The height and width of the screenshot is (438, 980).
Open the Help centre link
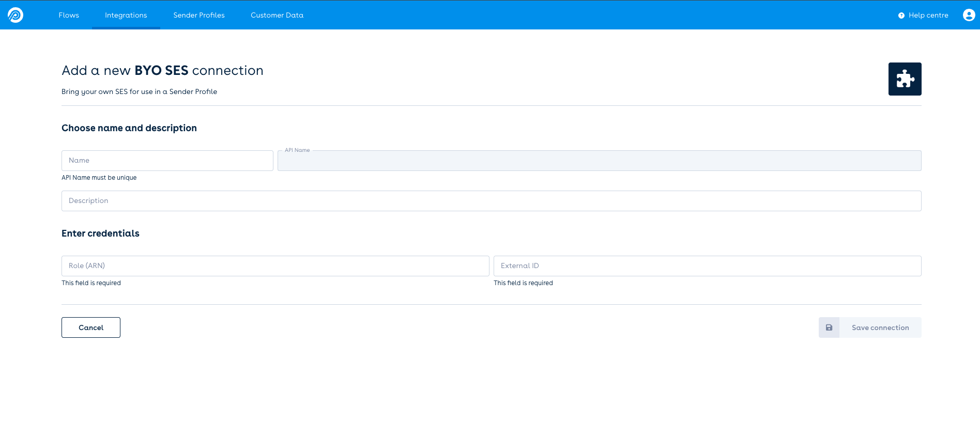(928, 15)
